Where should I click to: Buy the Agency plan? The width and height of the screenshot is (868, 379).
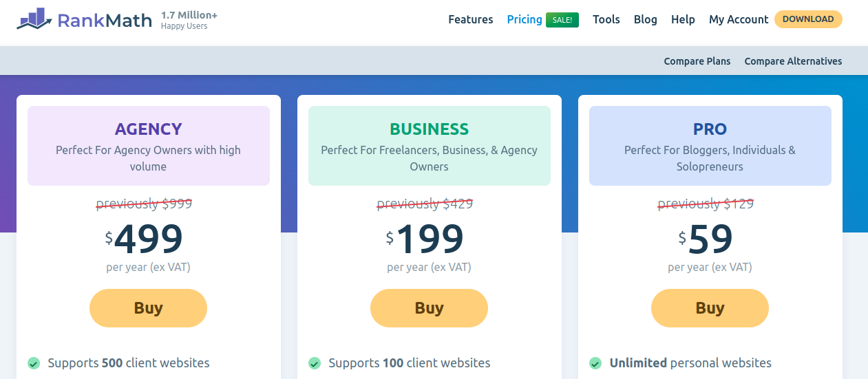(x=148, y=308)
